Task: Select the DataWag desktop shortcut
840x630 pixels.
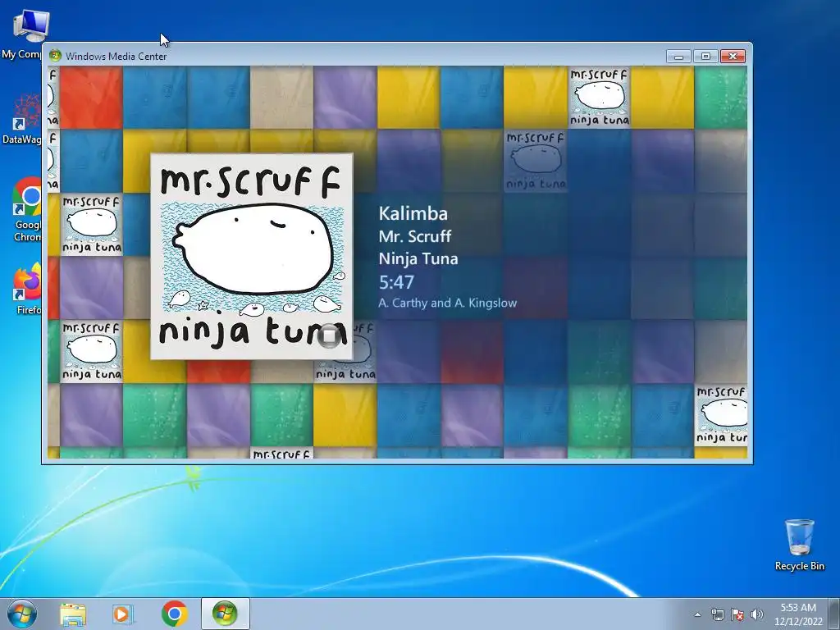Action: click(21, 120)
